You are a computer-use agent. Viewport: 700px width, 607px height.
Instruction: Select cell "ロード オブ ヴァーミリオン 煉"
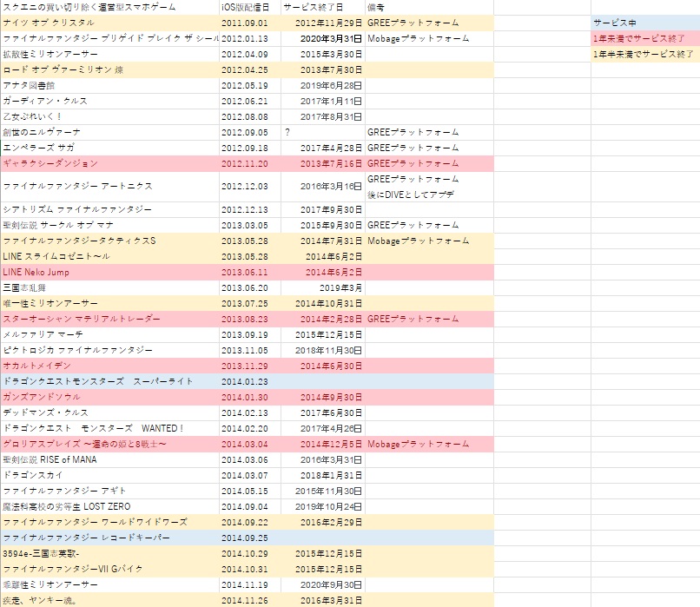tap(109, 69)
